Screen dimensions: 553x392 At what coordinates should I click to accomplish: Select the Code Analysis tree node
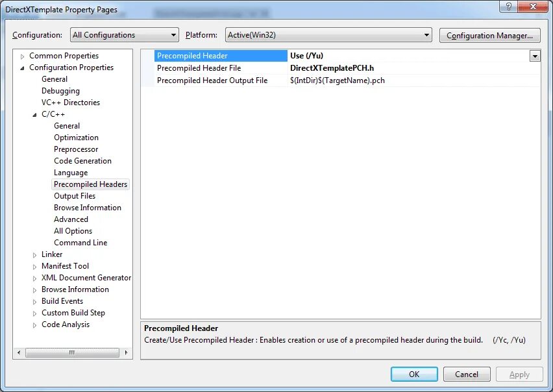[x=66, y=325]
